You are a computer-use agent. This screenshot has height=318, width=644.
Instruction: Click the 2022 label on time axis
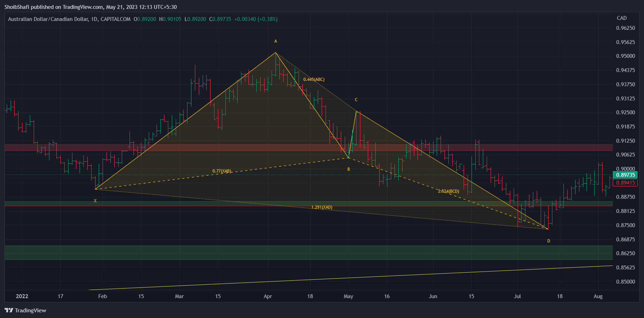pyautogui.click(x=22, y=296)
